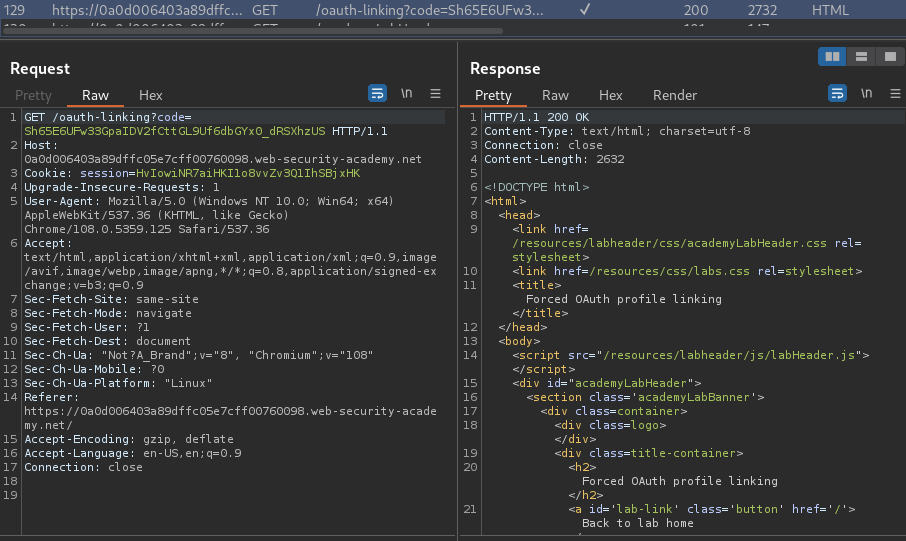Screen dimensions: 906x541
Task: Click the 'Back to lab home' text
Action: pos(637,523)
